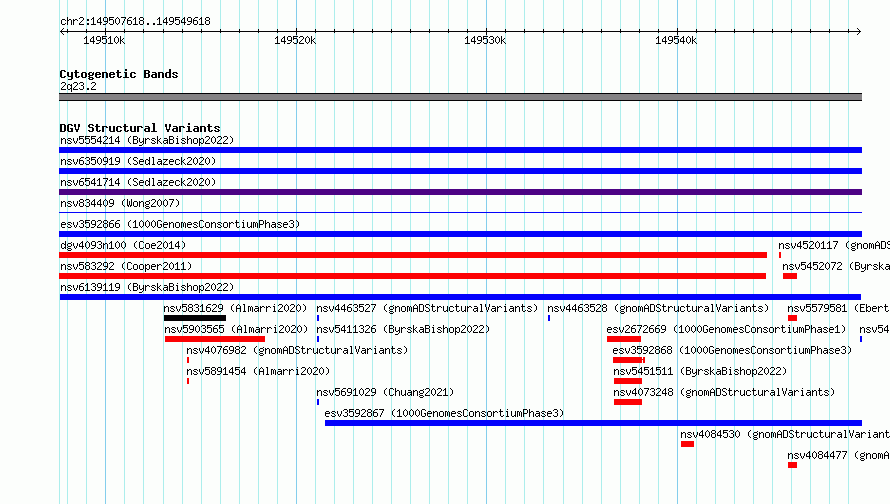Click the red nsv583292 variant bar

(x=413, y=276)
